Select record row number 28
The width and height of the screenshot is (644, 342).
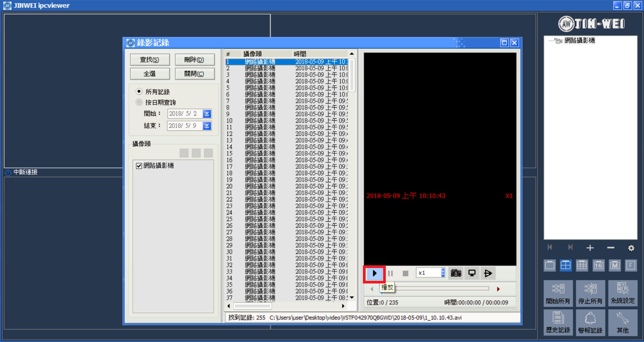(287, 239)
